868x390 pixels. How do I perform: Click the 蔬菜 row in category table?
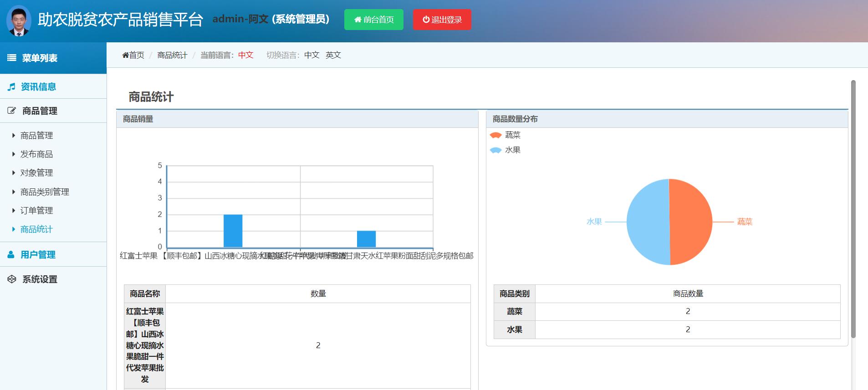(x=667, y=311)
